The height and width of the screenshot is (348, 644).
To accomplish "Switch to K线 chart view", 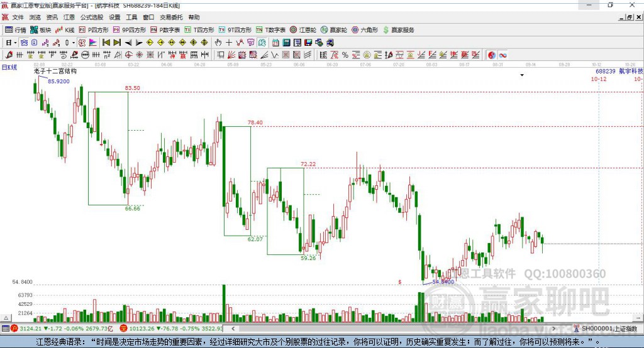I will click(65, 30).
